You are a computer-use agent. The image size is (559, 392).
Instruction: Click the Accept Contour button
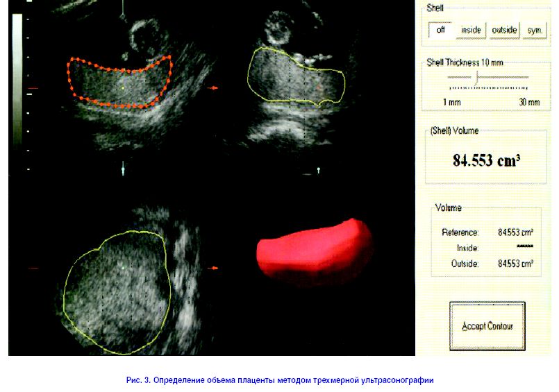pos(487,325)
